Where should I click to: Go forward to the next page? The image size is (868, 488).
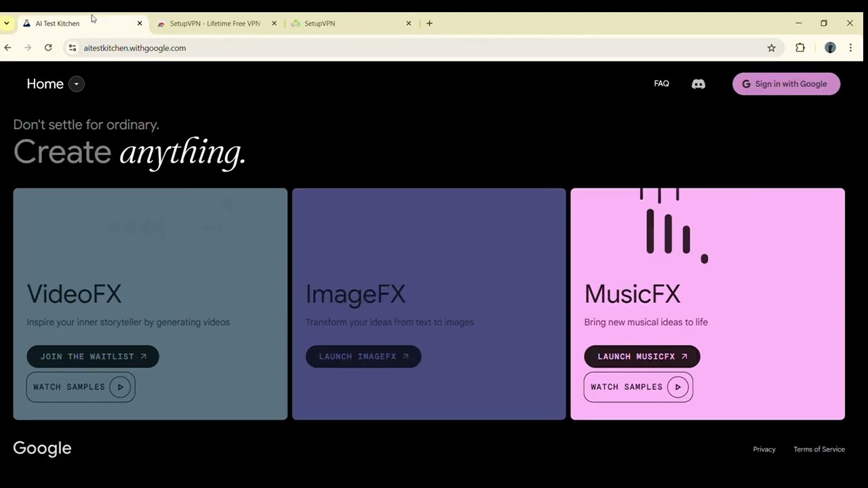(x=28, y=47)
